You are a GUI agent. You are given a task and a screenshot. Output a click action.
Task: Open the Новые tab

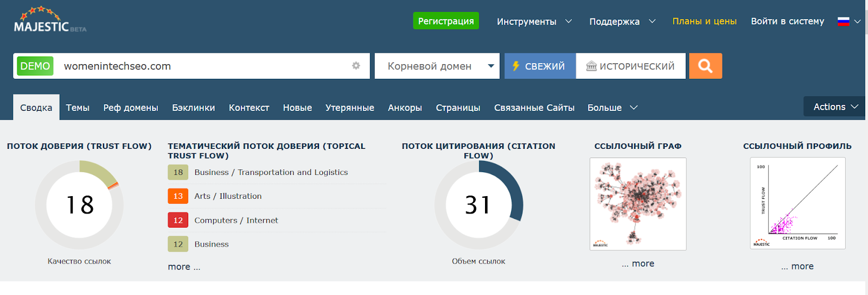[297, 108]
